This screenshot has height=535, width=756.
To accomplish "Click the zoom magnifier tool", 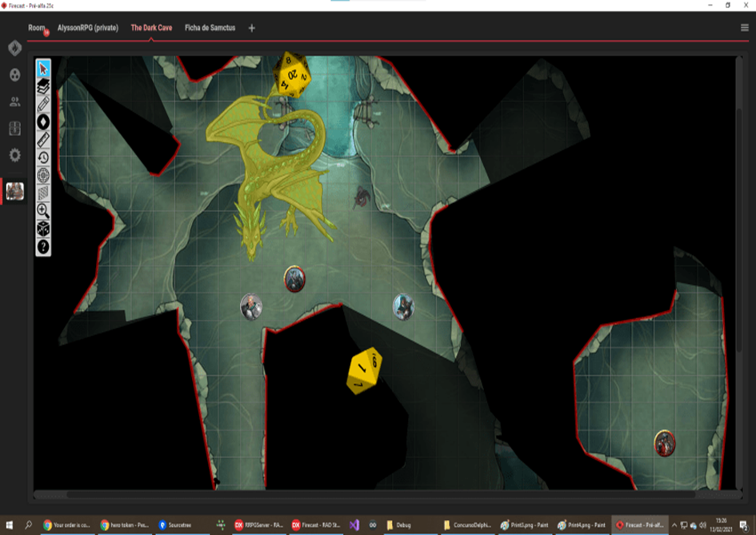I will coord(43,211).
